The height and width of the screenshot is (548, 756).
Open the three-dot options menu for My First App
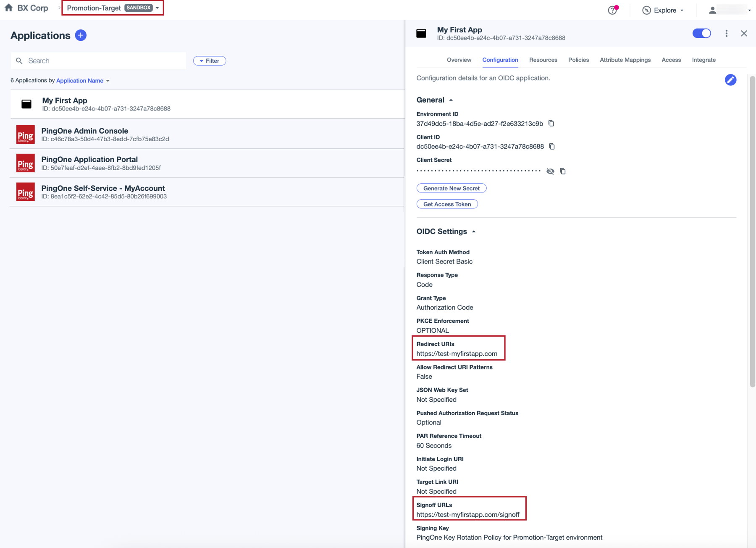(726, 33)
